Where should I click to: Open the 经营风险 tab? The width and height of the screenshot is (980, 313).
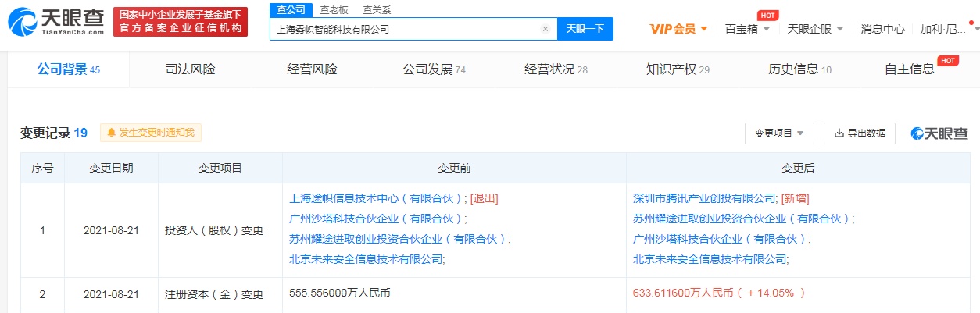313,69
